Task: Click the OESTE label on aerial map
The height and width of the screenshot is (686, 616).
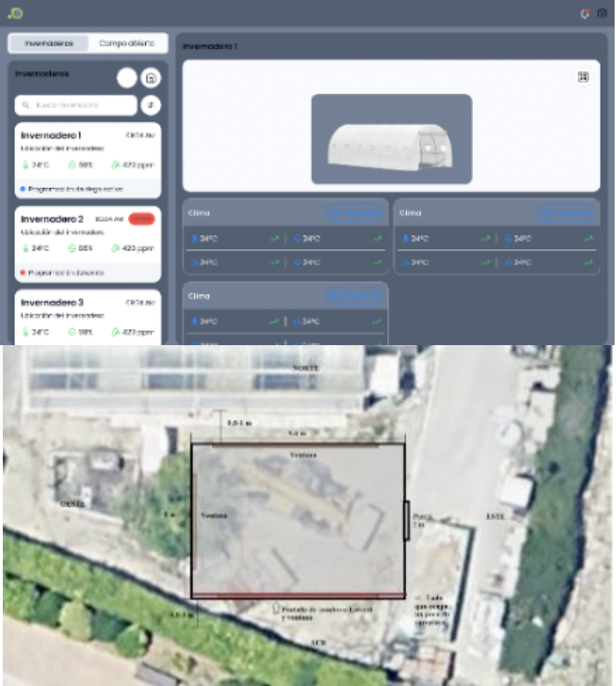Action: pos(73,504)
